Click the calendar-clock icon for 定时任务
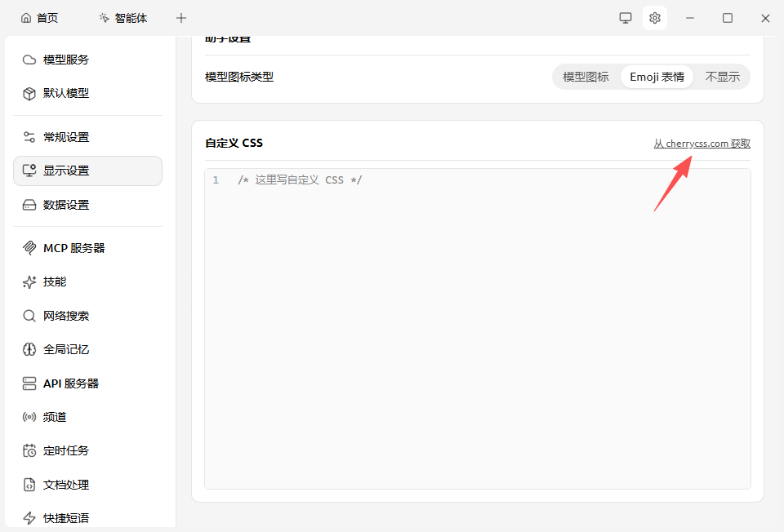The height and width of the screenshot is (532, 784). 29,450
